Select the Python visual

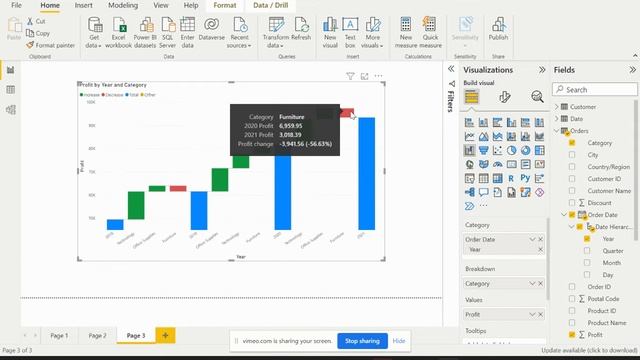pos(525,178)
